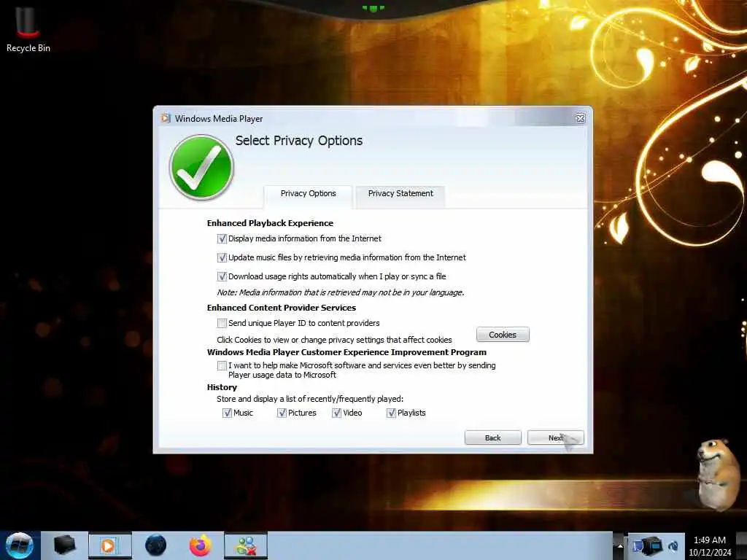
Task: Click the Enhanced Content Provider Services heading
Action: pyautogui.click(x=281, y=308)
